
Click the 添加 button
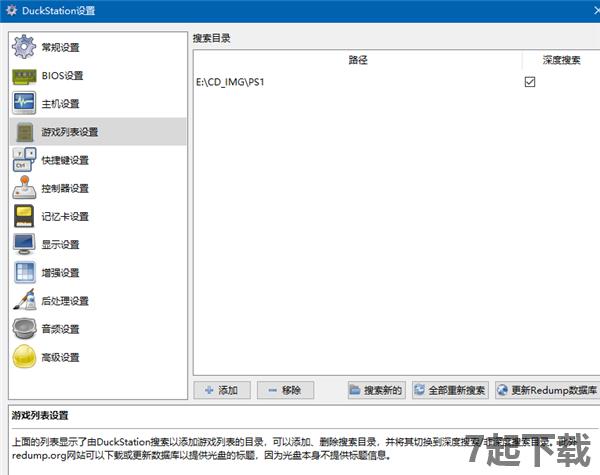222,390
